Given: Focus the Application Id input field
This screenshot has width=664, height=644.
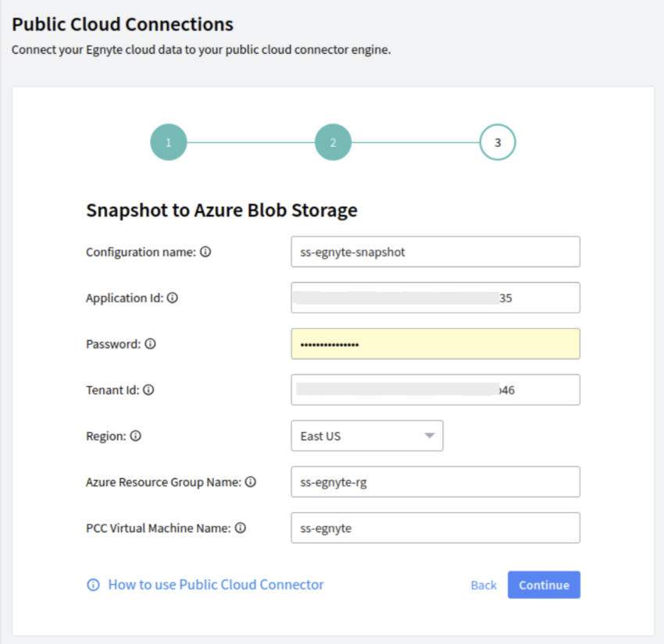Looking at the screenshot, I should coord(435,298).
